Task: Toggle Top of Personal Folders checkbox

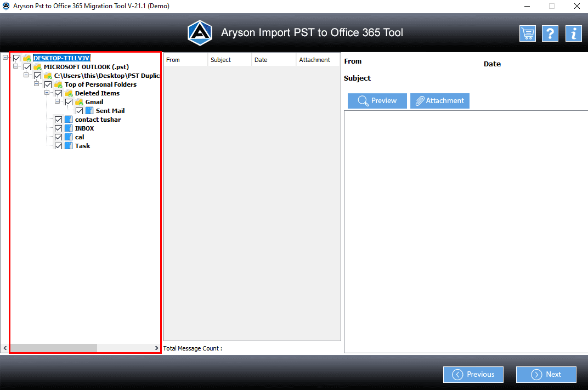Action: 48,84
